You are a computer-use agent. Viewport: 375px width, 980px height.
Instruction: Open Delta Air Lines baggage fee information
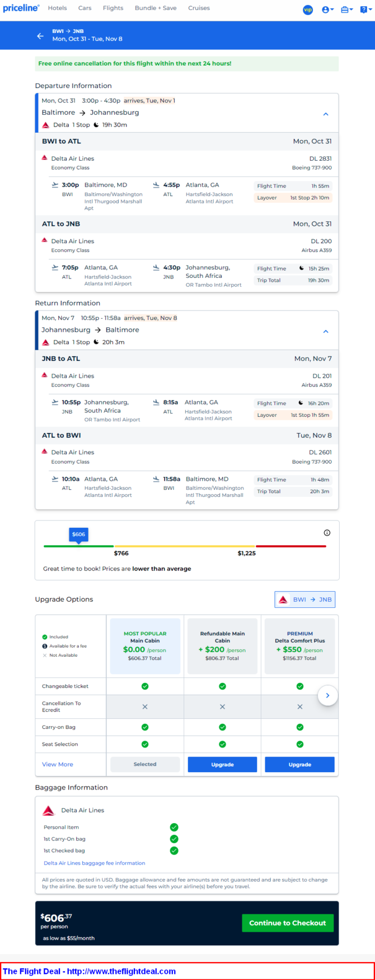pos(94,863)
